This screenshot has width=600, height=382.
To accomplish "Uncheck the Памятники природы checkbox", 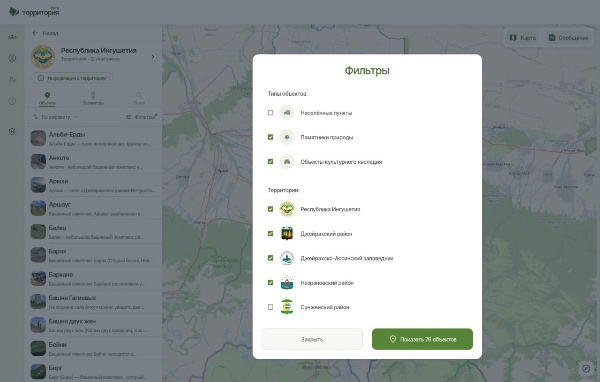I will tap(271, 137).
